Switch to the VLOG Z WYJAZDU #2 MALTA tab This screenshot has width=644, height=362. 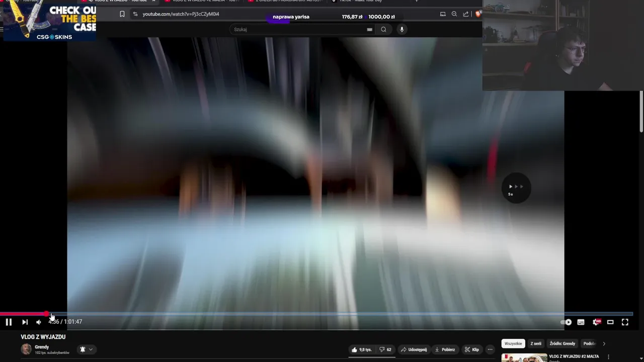click(201, 2)
